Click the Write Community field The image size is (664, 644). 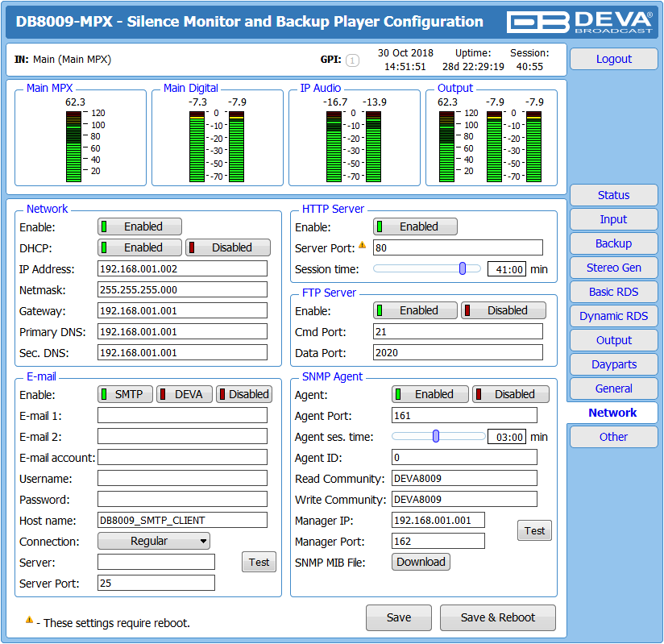tap(464, 500)
